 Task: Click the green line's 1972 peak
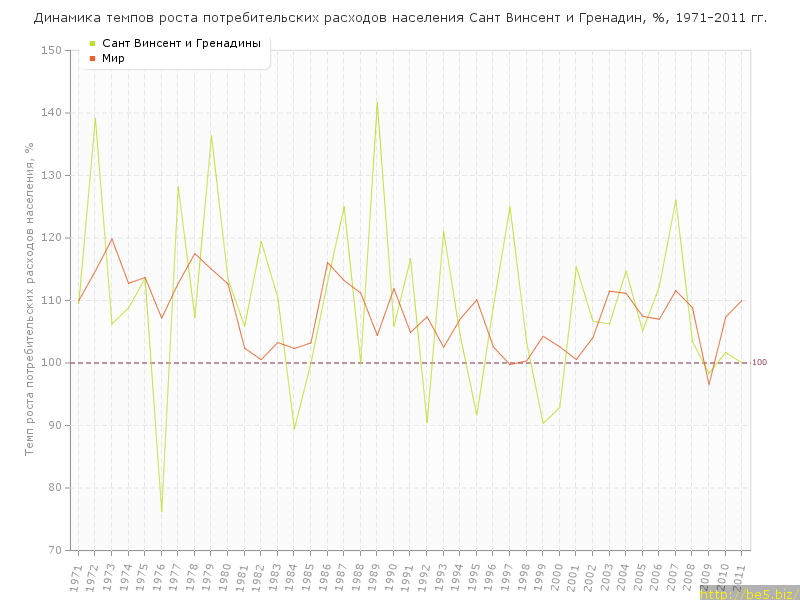95,118
